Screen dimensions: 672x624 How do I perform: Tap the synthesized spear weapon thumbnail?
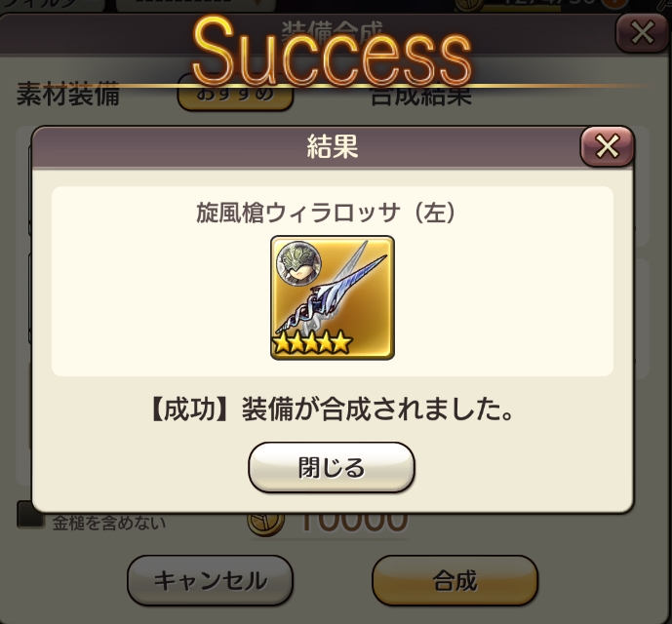point(333,297)
